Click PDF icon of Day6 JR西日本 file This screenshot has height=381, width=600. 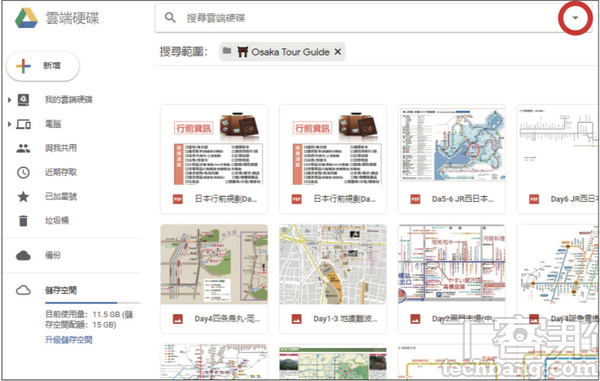534,199
